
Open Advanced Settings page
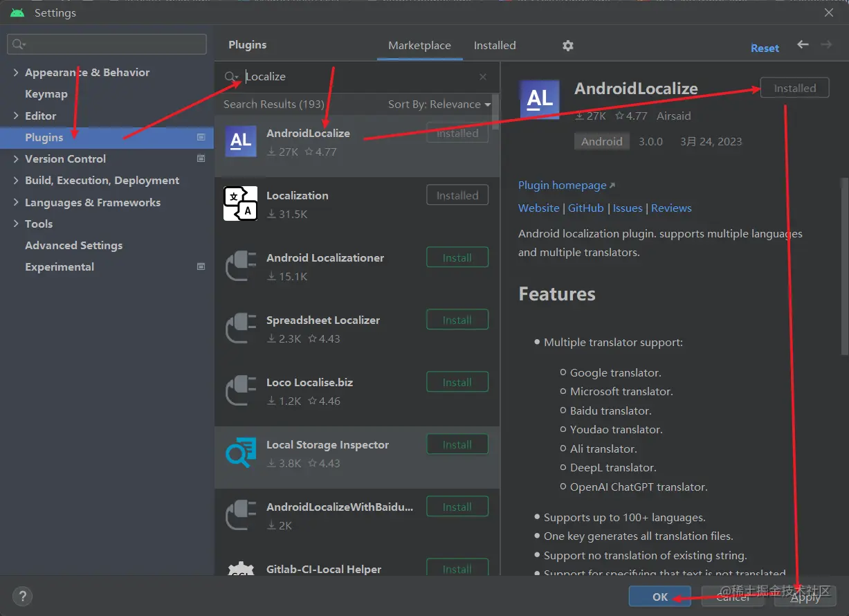click(73, 245)
